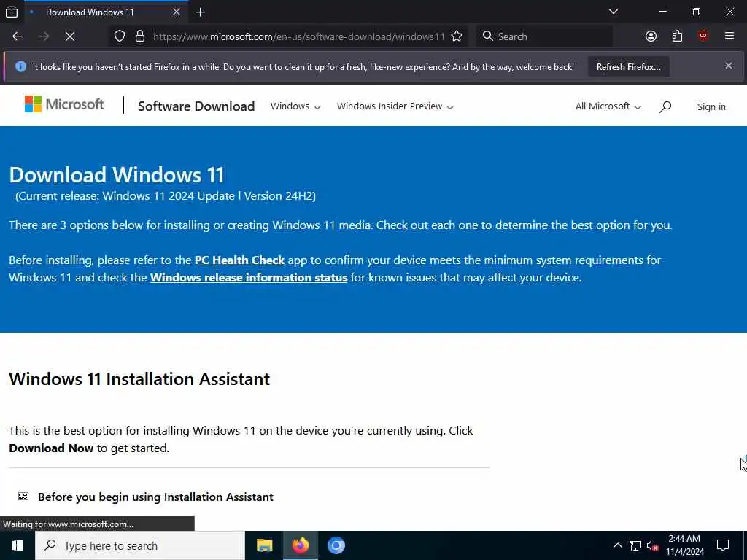Expand the All Microsoft menu

pyautogui.click(x=608, y=106)
